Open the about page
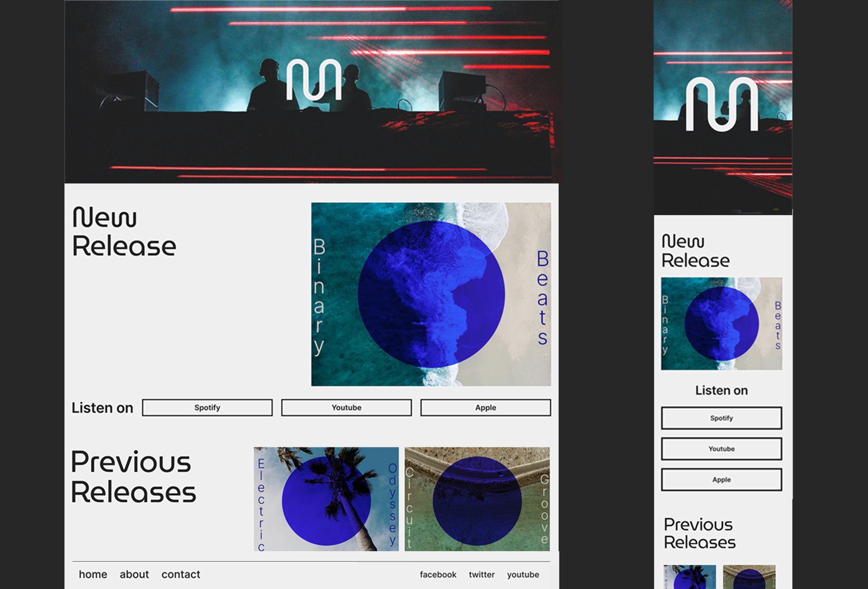Image resolution: width=868 pixels, height=589 pixels. click(x=134, y=575)
